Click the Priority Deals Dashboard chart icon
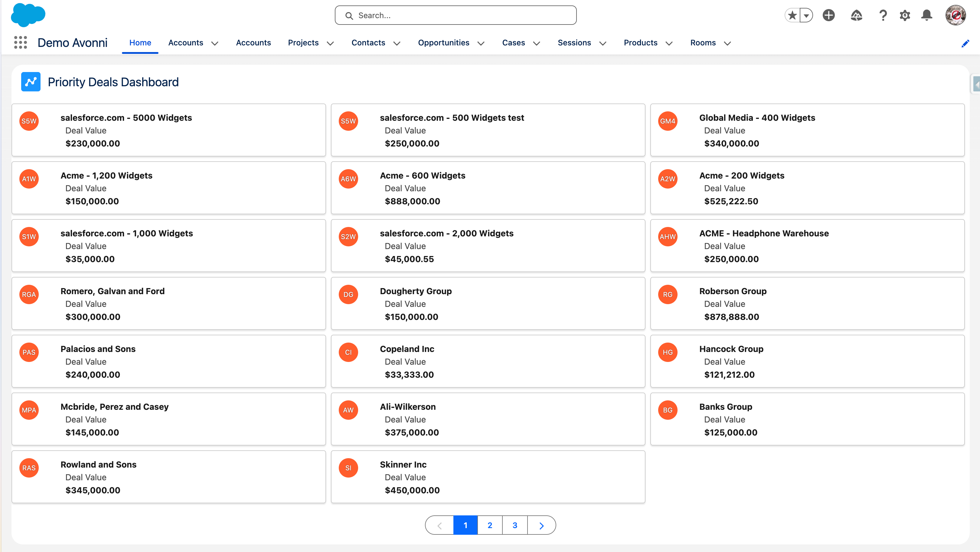This screenshot has height=552, width=980. (x=31, y=82)
